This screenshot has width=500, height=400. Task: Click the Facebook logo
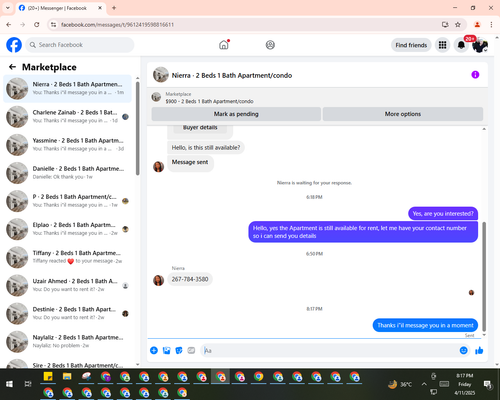pos(14,45)
